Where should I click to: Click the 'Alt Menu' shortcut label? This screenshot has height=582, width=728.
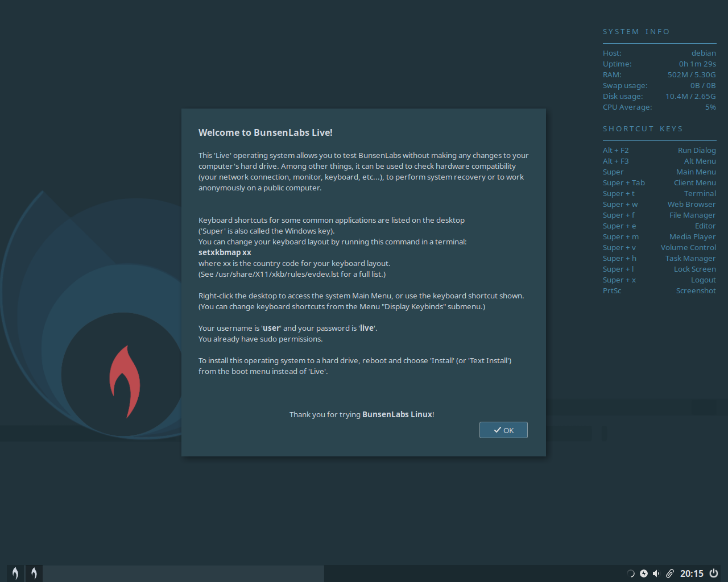[700, 161]
